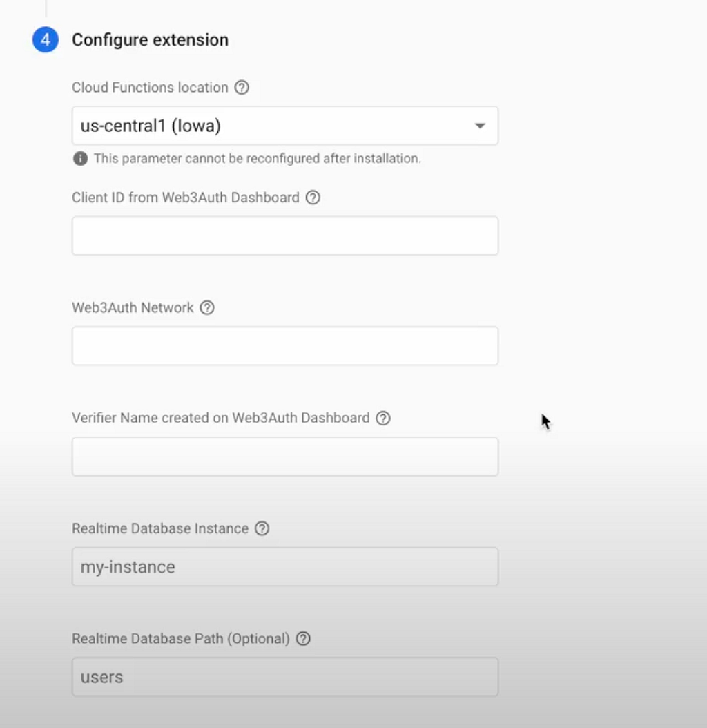Screen dimensions: 707x728
Task: Expand the location list via dropdown arrow
Action: pos(480,126)
